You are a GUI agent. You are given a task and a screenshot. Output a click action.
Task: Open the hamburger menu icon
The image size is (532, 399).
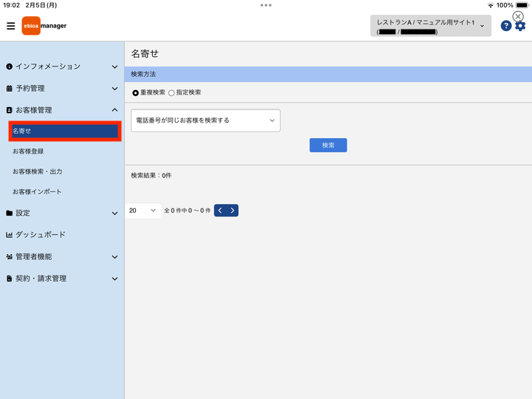tap(11, 26)
